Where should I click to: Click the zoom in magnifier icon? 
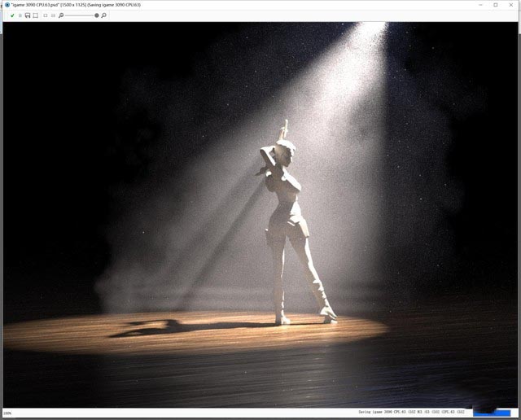coord(104,15)
